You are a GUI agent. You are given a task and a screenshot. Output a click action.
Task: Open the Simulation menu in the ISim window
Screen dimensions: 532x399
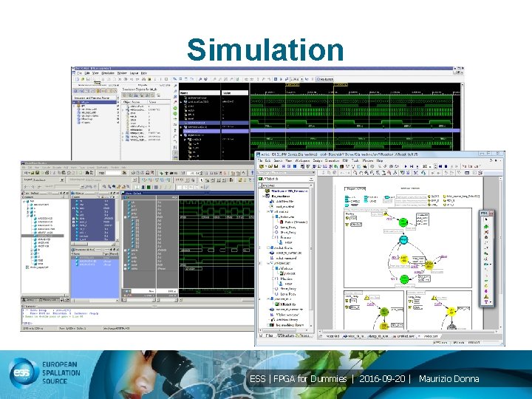click(x=108, y=73)
